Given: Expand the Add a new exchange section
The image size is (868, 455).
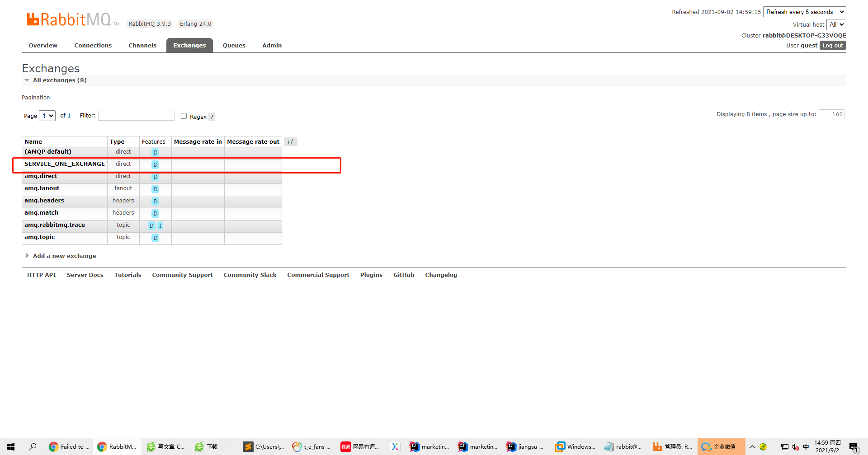Looking at the screenshot, I should click(x=64, y=256).
